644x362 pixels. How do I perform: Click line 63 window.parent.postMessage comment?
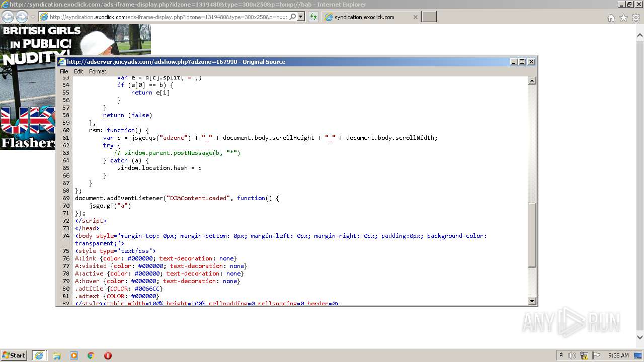(177, 153)
